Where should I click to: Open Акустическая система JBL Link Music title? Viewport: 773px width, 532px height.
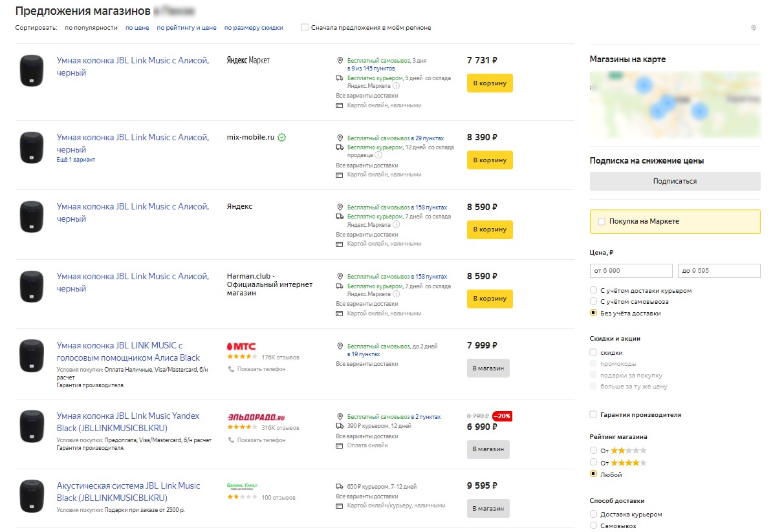(128, 492)
